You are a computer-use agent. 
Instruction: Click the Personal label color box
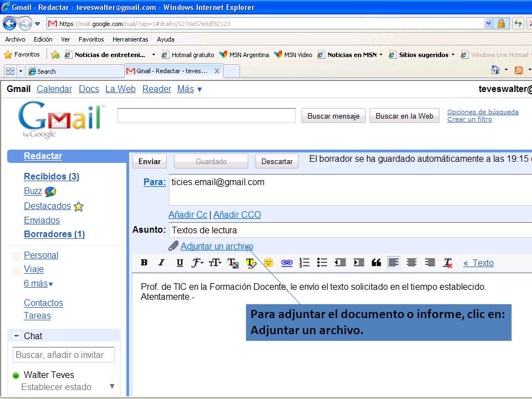(16, 256)
